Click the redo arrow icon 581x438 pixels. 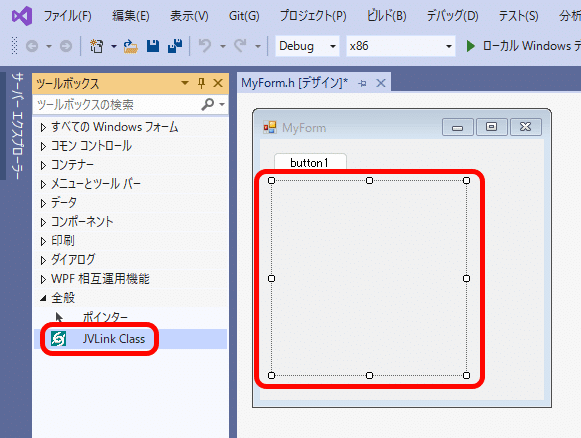point(240,46)
